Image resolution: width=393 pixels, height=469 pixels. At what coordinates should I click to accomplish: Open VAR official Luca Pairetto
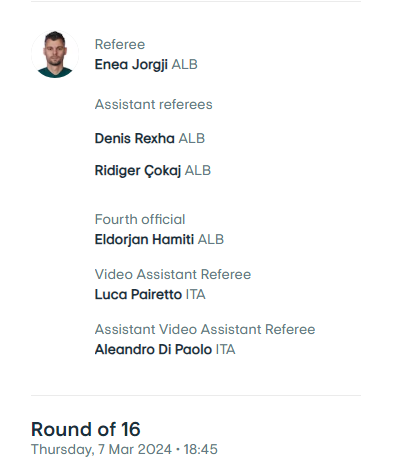138,295
